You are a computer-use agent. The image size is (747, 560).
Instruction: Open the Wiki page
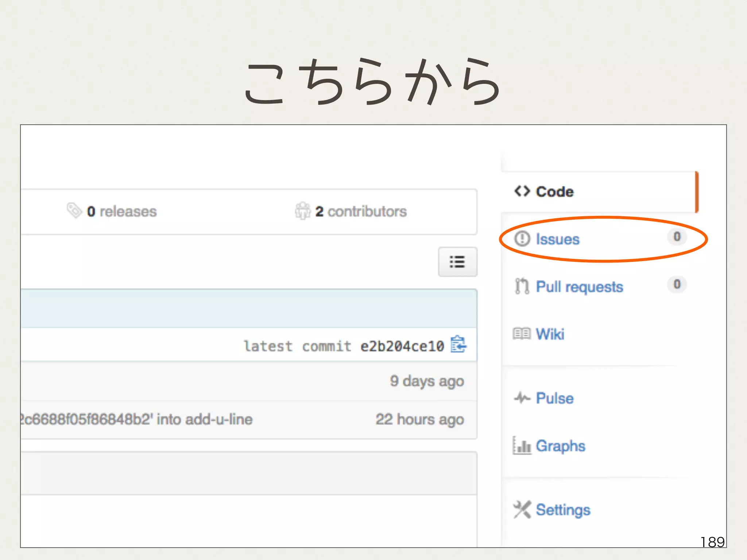(550, 334)
